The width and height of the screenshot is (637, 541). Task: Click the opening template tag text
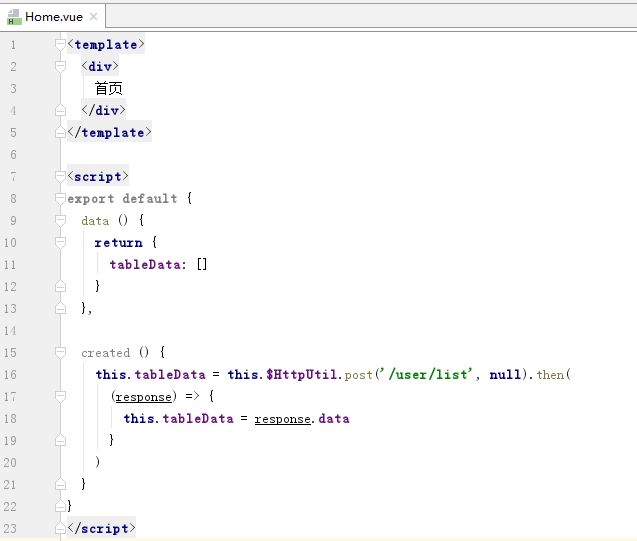106,44
